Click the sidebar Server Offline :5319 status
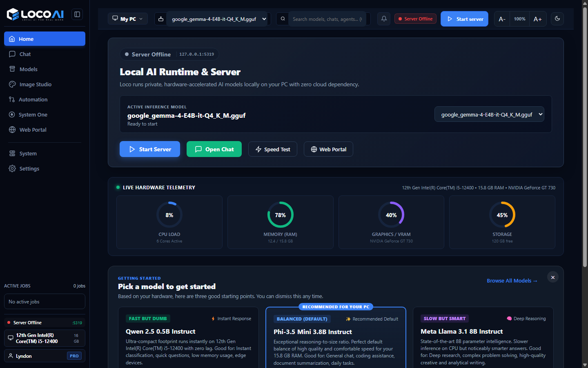The image size is (588, 368). (45, 323)
